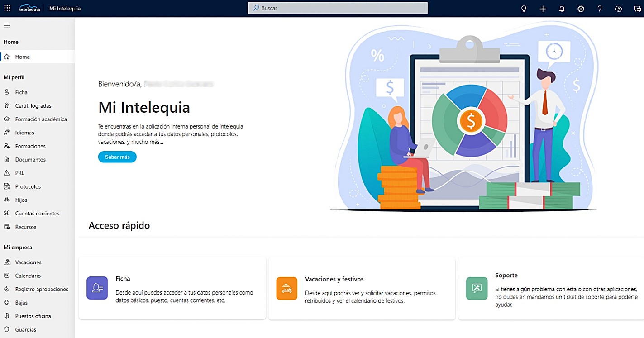Open the lightbulb tips icon
The width and height of the screenshot is (644, 338).
[x=523, y=8]
